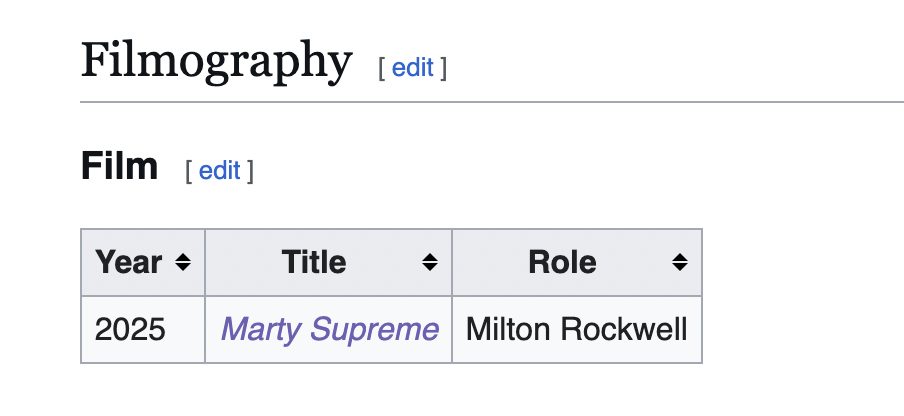This screenshot has height=416, width=904.
Task: Click the Film subsection heading
Action: coord(119,167)
